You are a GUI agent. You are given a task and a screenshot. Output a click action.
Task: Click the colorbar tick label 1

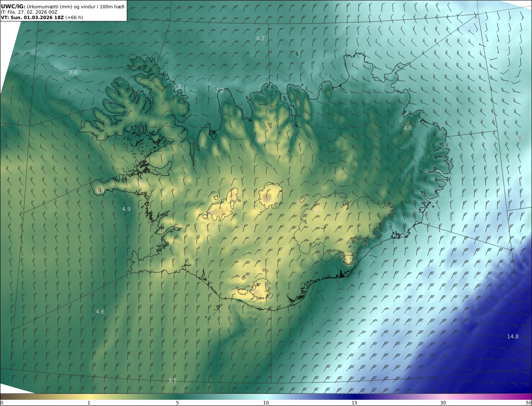(x=89, y=403)
